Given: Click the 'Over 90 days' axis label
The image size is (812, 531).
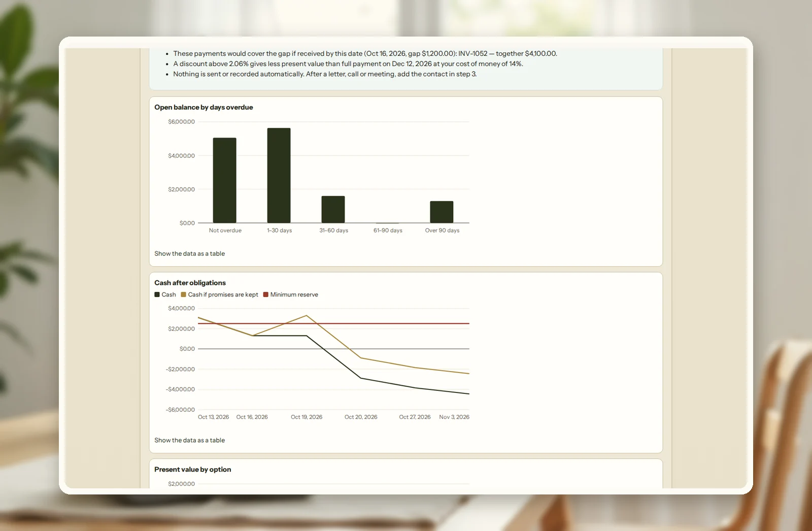Looking at the screenshot, I should click(x=442, y=230).
